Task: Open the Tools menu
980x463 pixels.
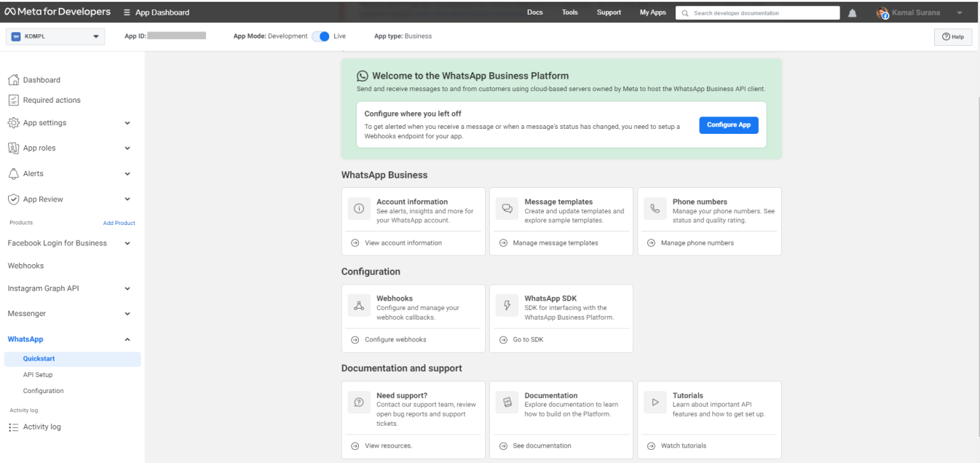Action: pos(570,12)
